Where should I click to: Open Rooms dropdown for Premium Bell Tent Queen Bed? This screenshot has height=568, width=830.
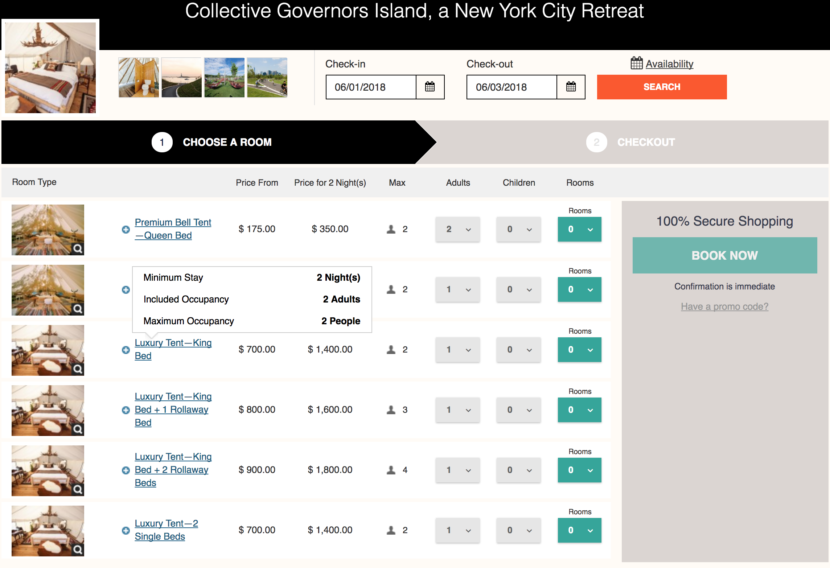[579, 230]
